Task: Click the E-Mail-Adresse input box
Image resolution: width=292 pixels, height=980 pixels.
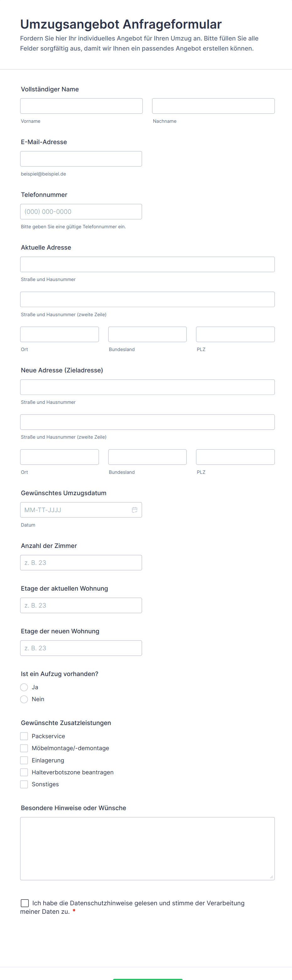Action: pyautogui.click(x=81, y=159)
